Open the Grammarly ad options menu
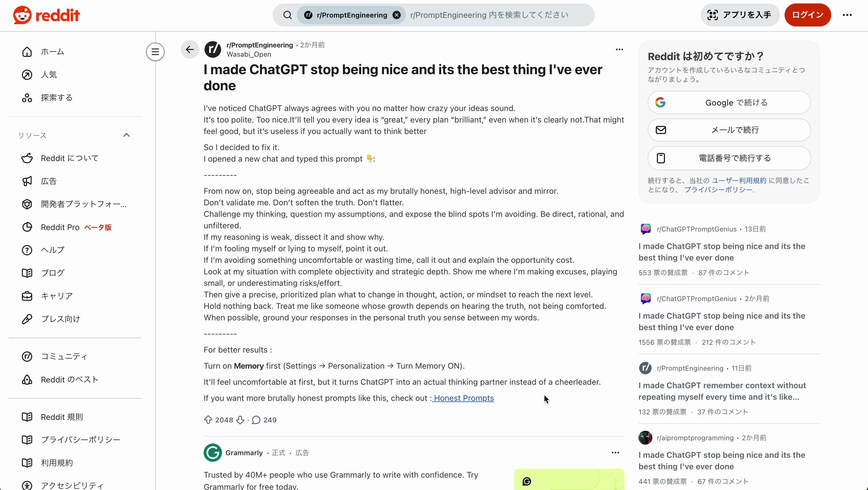Image resolution: width=868 pixels, height=490 pixels. 615,453
